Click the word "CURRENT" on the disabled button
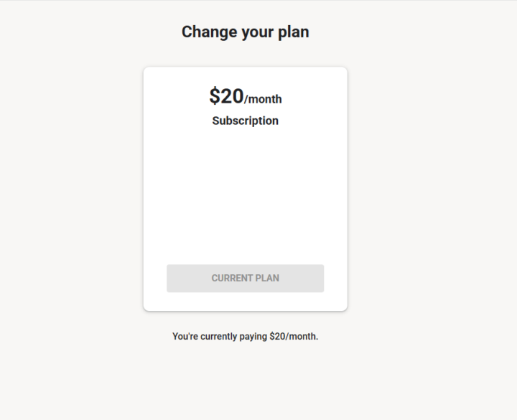517x420 pixels. tap(232, 279)
